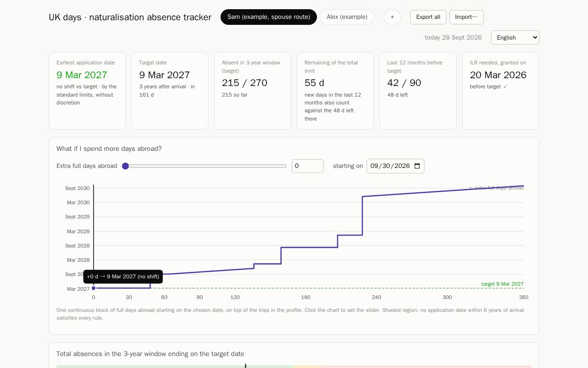Click the Export all button
588x368 pixels.
tap(428, 17)
